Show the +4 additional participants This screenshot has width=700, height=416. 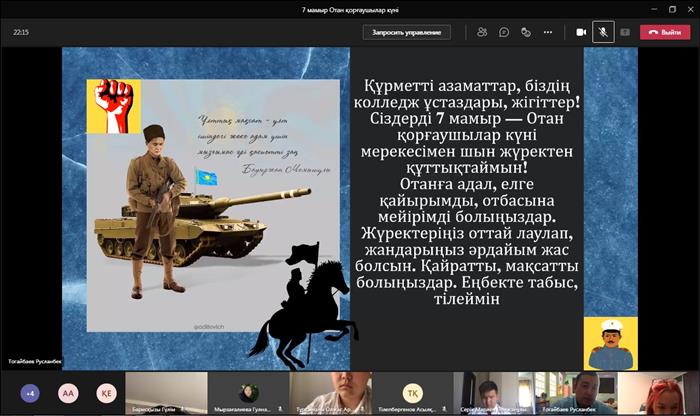30,393
